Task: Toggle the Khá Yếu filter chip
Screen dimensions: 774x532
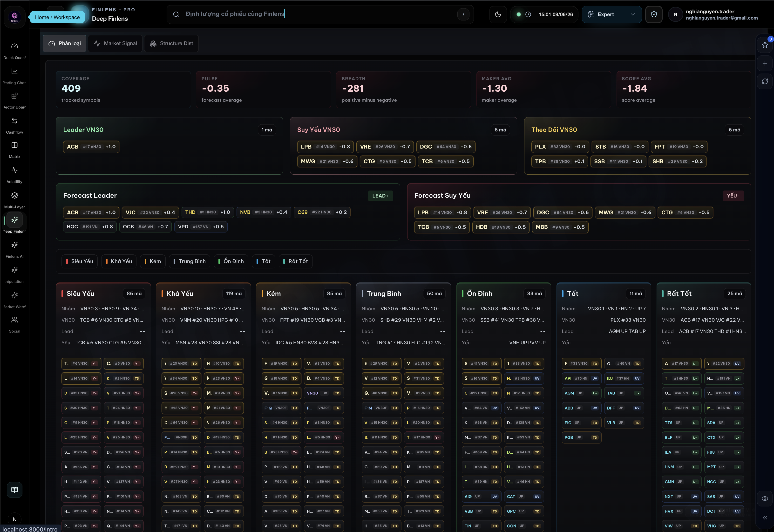Action: coord(119,261)
